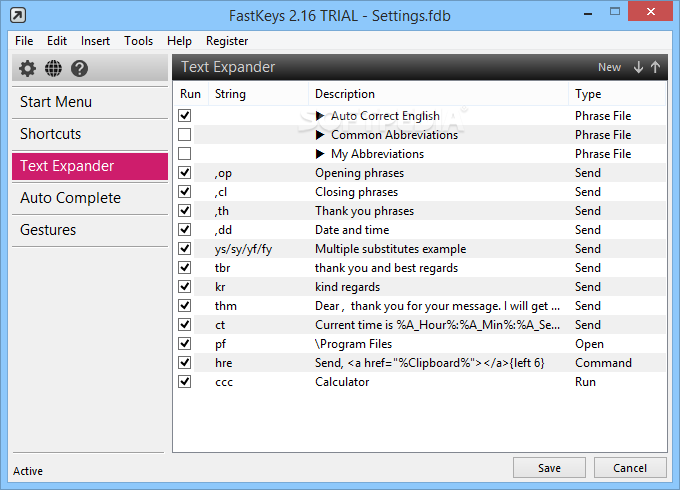This screenshot has height=490, width=680.
Task: Select 'thank you and best regards' row
Action: 420,268
